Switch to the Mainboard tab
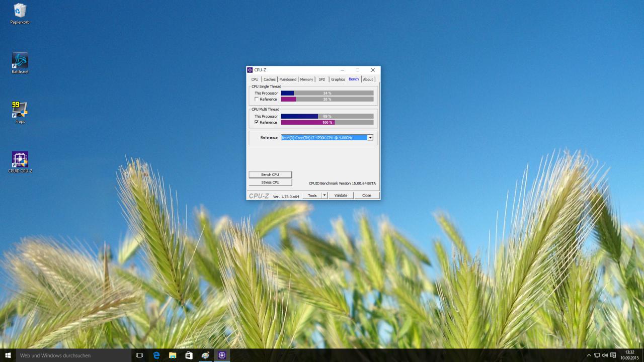This screenshot has width=644, height=362. [x=288, y=79]
